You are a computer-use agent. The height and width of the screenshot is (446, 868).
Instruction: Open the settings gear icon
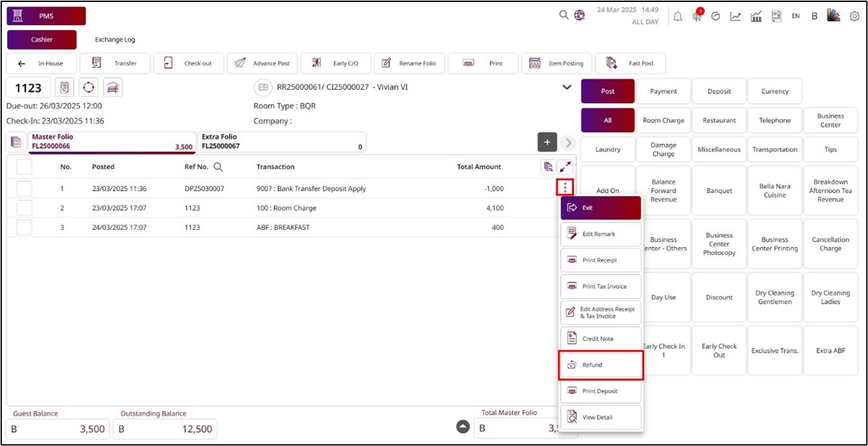tap(854, 16)
